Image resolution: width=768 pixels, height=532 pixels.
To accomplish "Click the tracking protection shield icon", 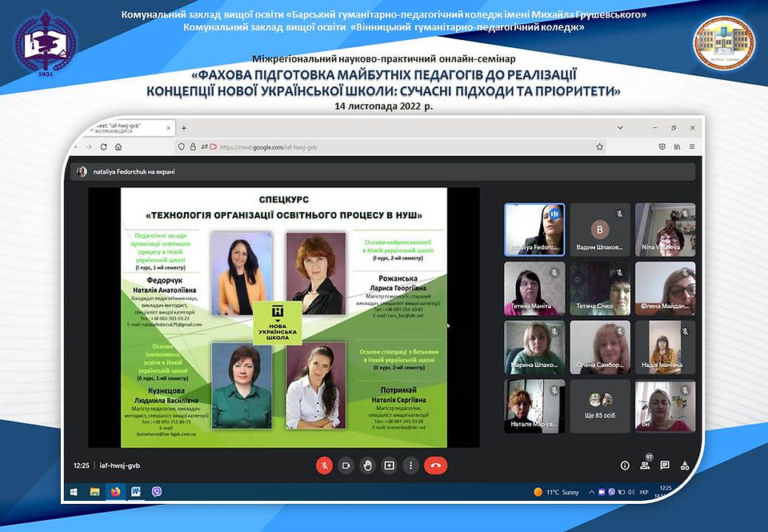I will click(182, 146).
